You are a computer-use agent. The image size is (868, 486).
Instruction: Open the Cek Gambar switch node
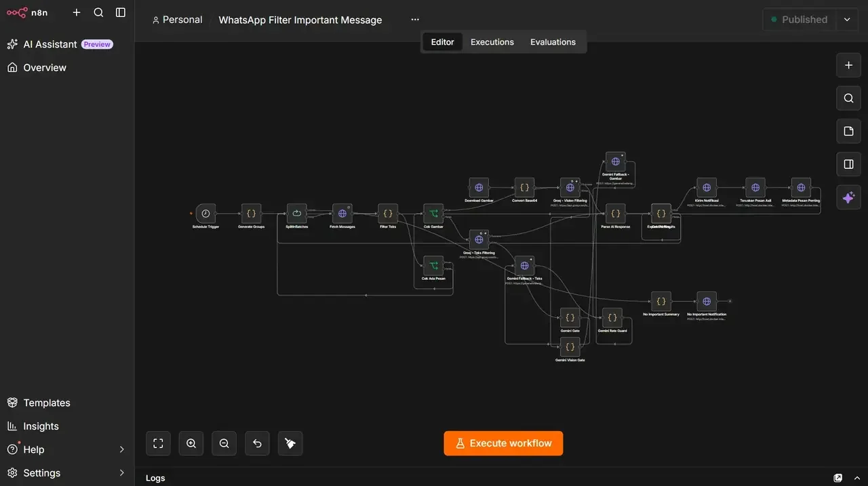click(433, 214)
